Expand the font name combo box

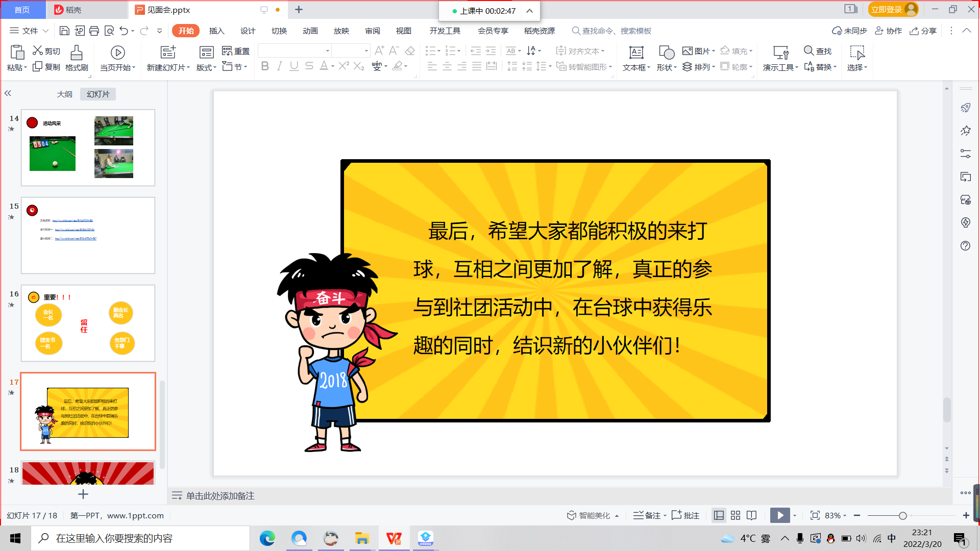[328, 51]
